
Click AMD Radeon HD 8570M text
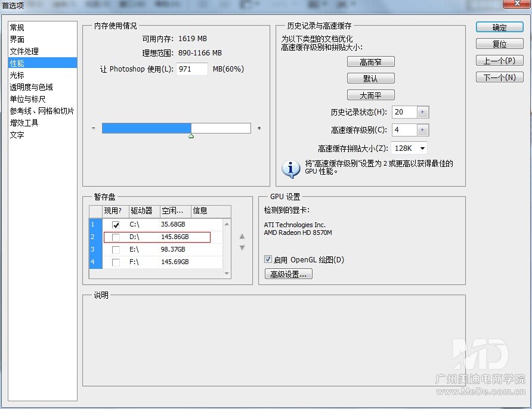298,233
